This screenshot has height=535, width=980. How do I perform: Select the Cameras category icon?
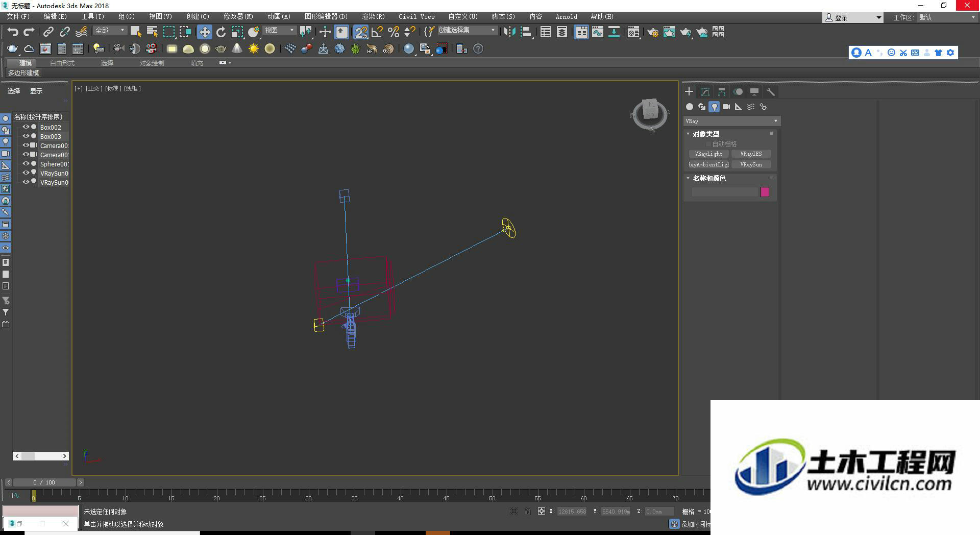pos(726,107)
